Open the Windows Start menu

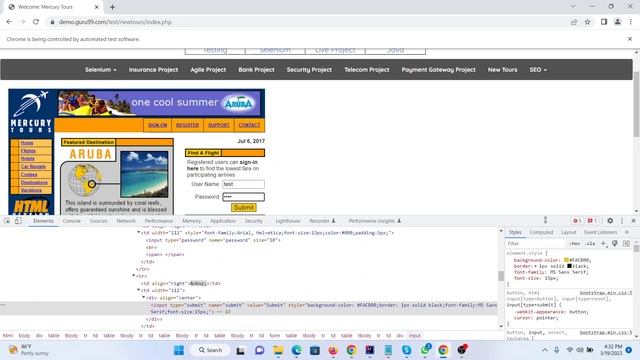179,350
